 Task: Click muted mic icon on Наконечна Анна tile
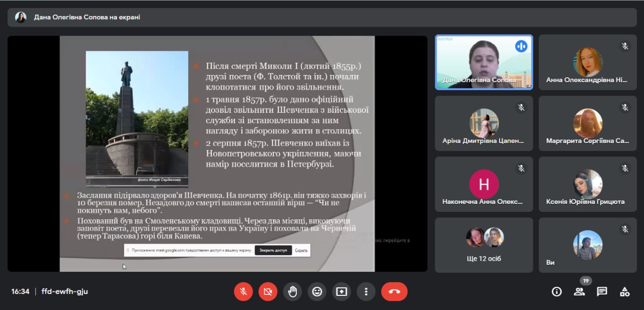click(521, 169)
